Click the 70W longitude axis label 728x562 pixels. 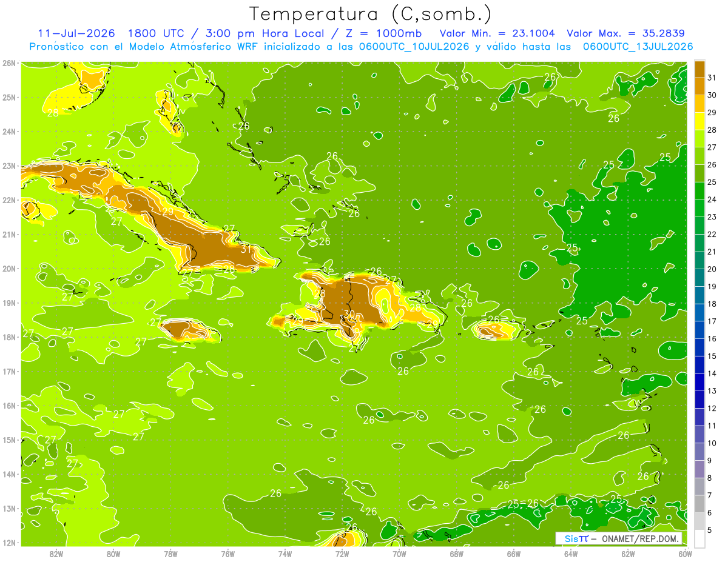click(399, 554)
